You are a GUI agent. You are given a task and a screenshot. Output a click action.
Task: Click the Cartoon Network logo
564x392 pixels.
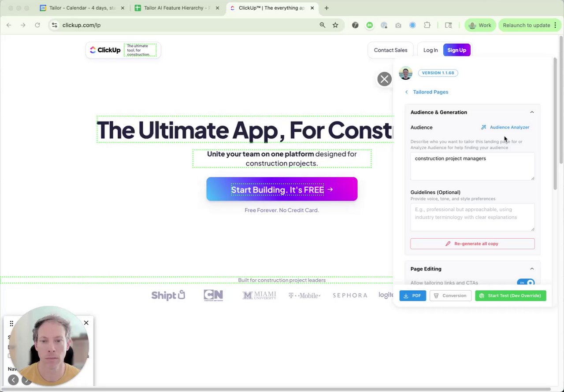click(213, 295)
